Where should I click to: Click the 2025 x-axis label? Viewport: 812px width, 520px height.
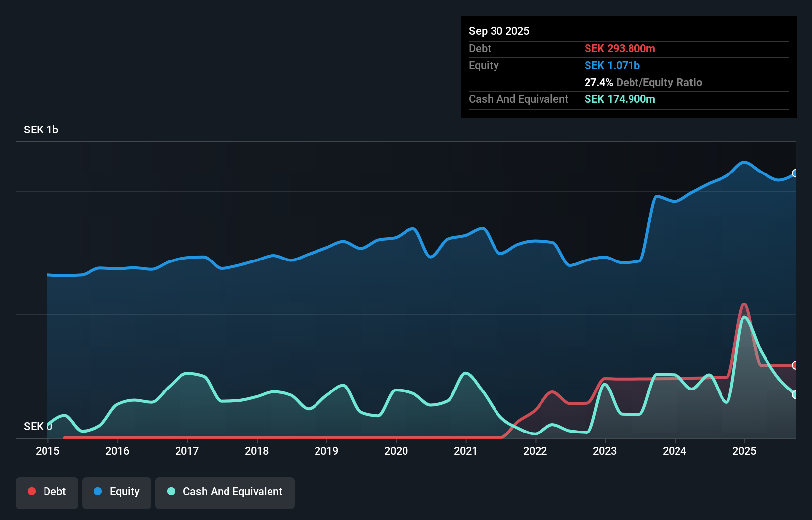(744, 451)
